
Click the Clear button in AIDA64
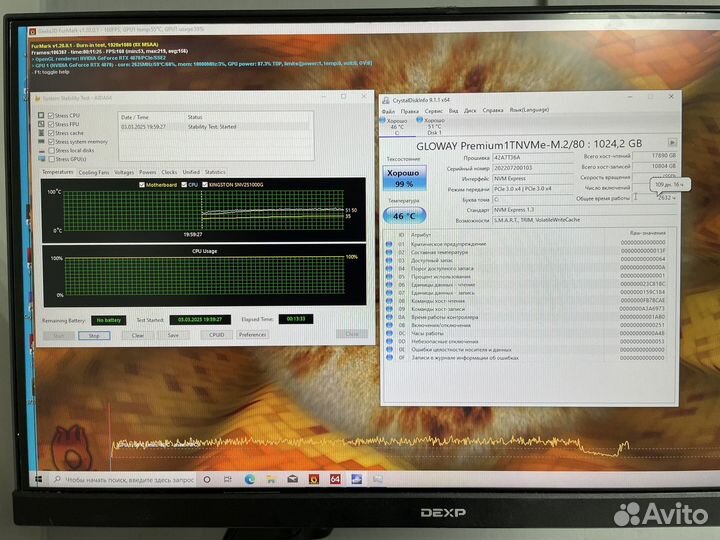138,335
